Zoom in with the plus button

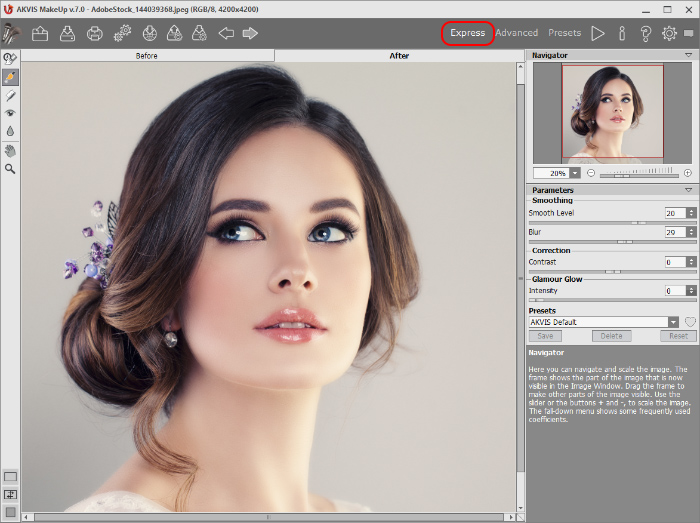point(688,173)
